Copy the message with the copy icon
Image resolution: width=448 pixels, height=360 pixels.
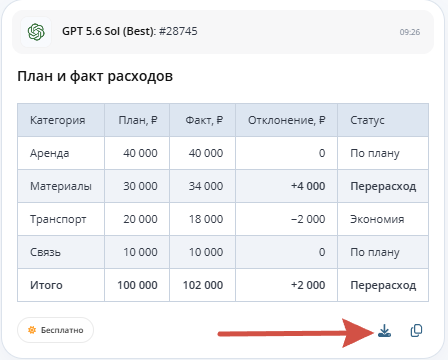tap(416, 331)
